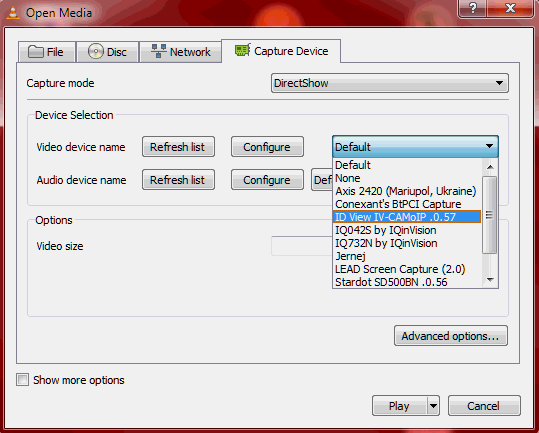
Task: Click the VLC cone icon in title bar
Action: [13, 13]
